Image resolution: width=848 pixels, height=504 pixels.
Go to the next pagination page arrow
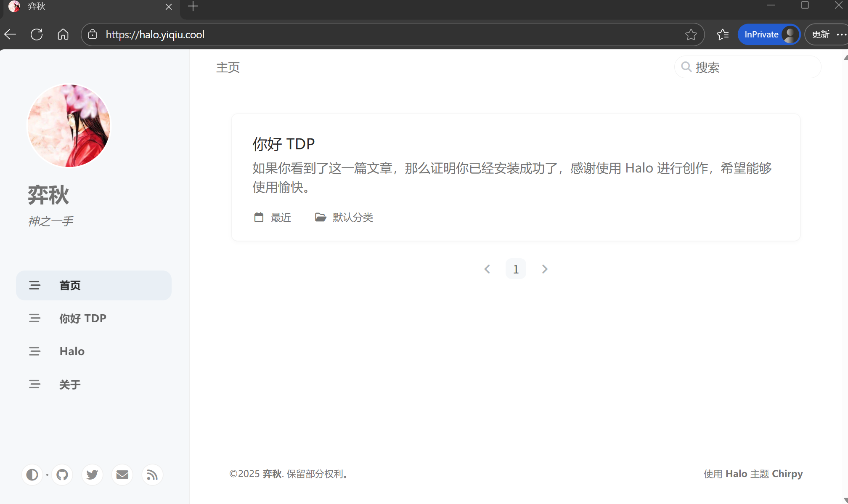click(x=544, y=269)
